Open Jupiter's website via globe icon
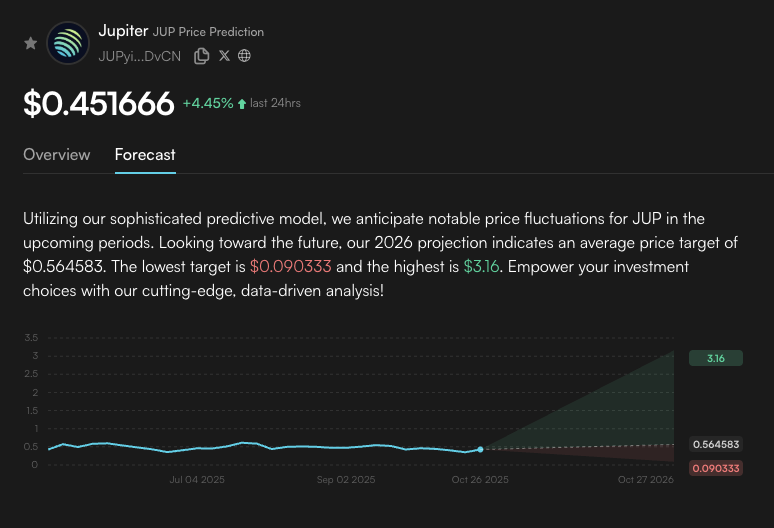 coord(244,56)
